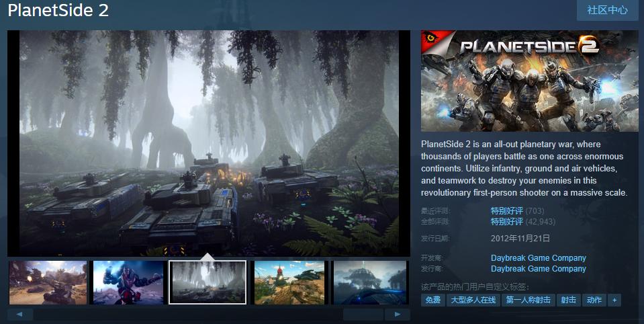Select the 免费 tag

pyautogui.click(x=432, y=300)
